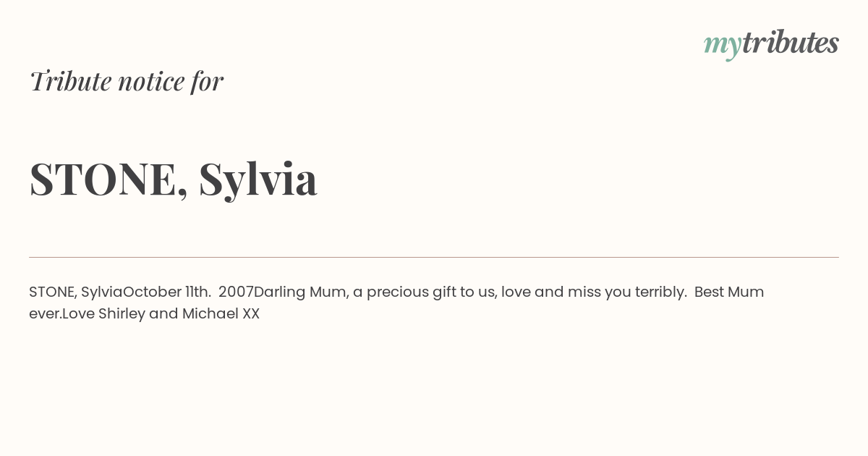Viewport: 868px width, 456px height.
Task: Select the name "Sylvia" in large title
Action: point(258,179)
